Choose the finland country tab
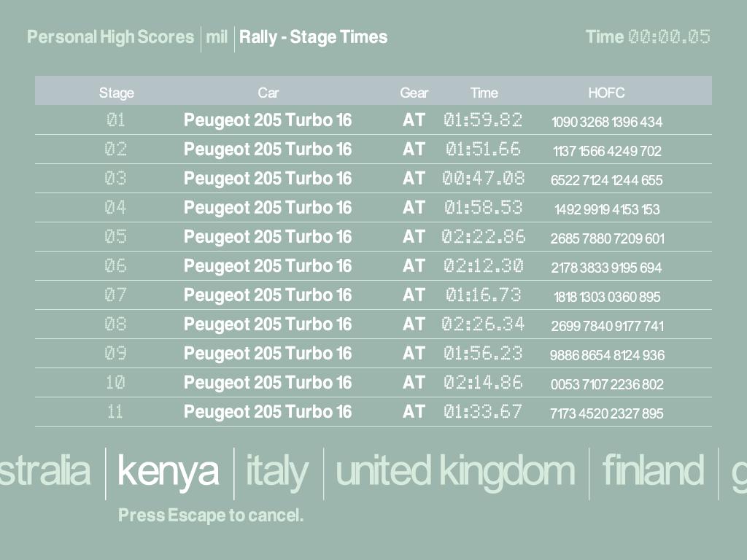 [x=652, y=472]
